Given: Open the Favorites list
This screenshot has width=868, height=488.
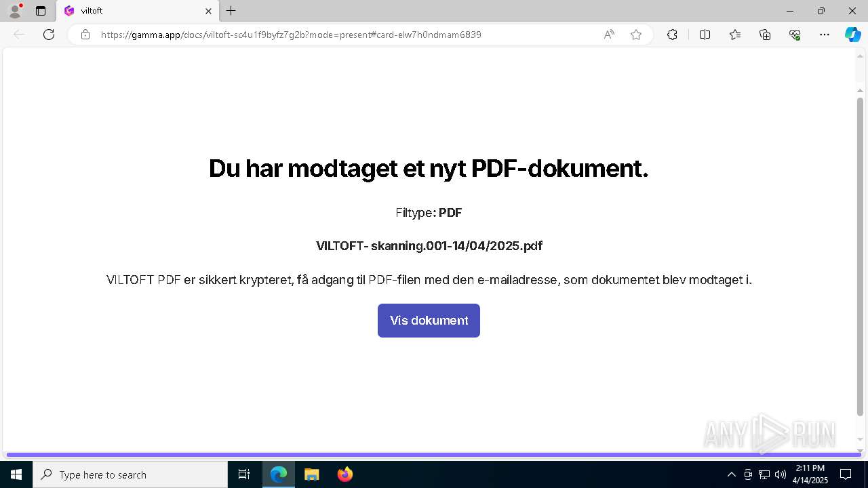Looking at the screenshot, I should pos(735,35).
